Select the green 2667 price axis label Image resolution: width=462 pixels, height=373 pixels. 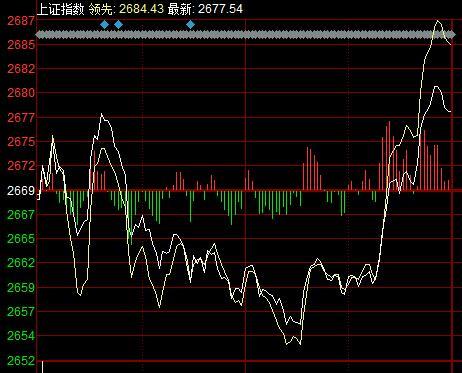21,214
